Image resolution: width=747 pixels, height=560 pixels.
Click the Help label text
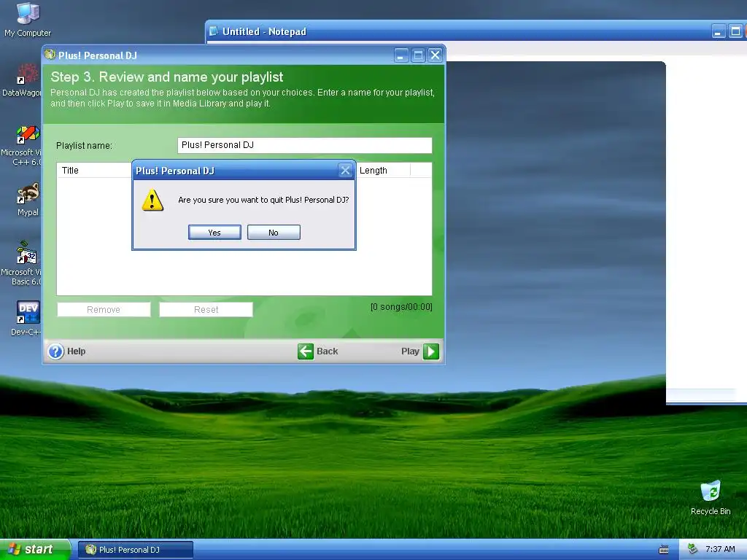pyautogui.click(x=76, y=351)
